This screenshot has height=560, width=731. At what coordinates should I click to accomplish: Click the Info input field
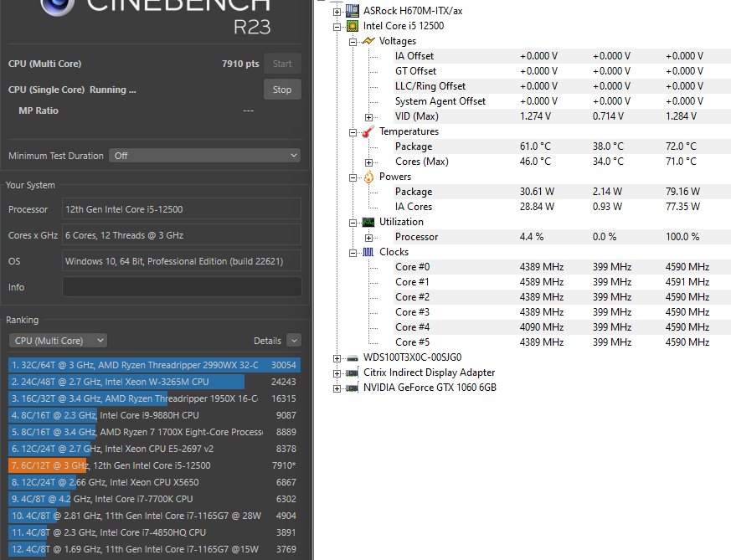182,287
